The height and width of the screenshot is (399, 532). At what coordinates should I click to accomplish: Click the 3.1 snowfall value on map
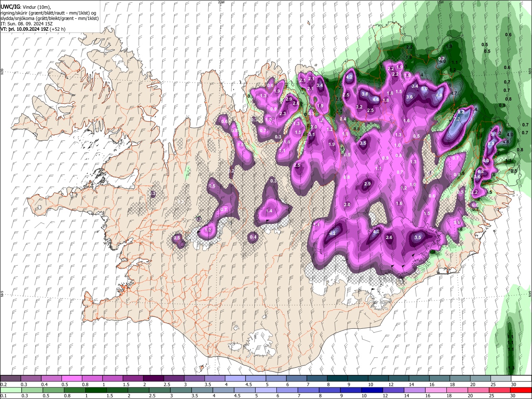(x=312, y=134)
